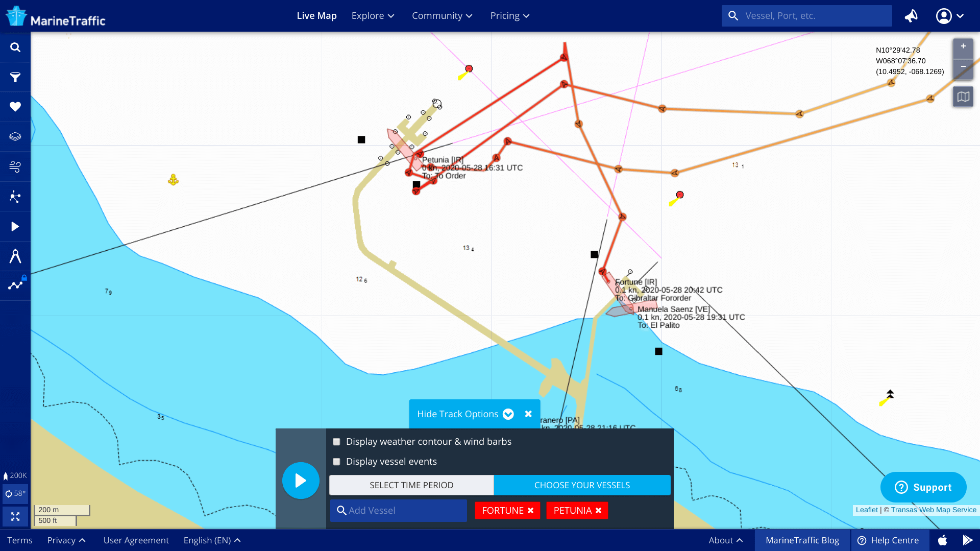Remove FORTUNE from selected vessels

click(x=530, y=511)
